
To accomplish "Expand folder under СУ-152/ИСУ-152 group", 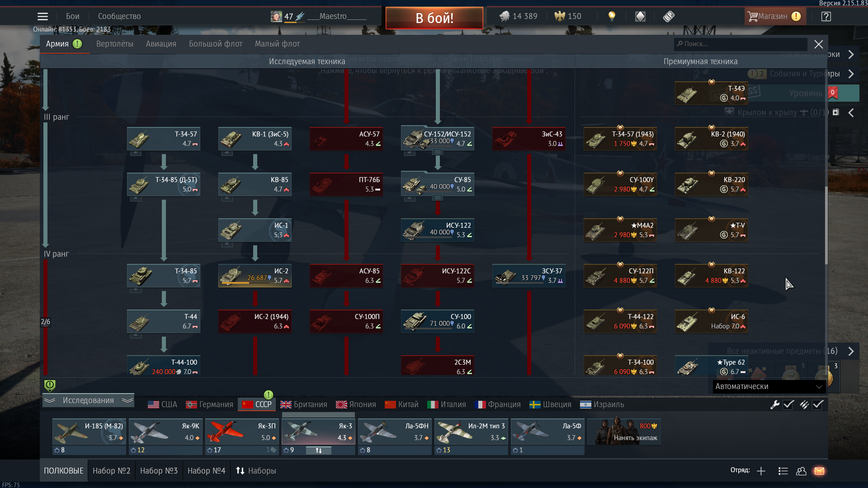I will pyautogui.click(x=437, y=152).
